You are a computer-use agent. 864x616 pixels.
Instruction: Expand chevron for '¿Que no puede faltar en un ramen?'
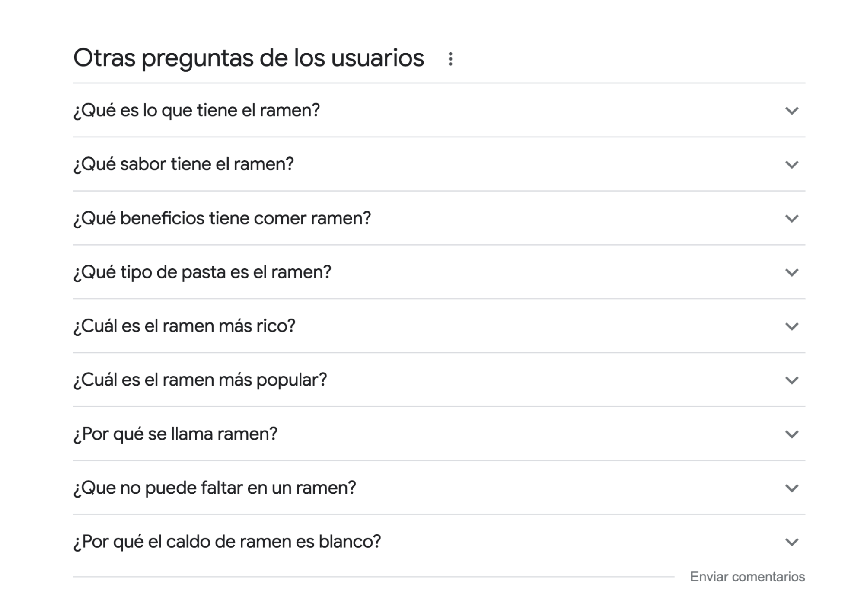click(791, 488)
